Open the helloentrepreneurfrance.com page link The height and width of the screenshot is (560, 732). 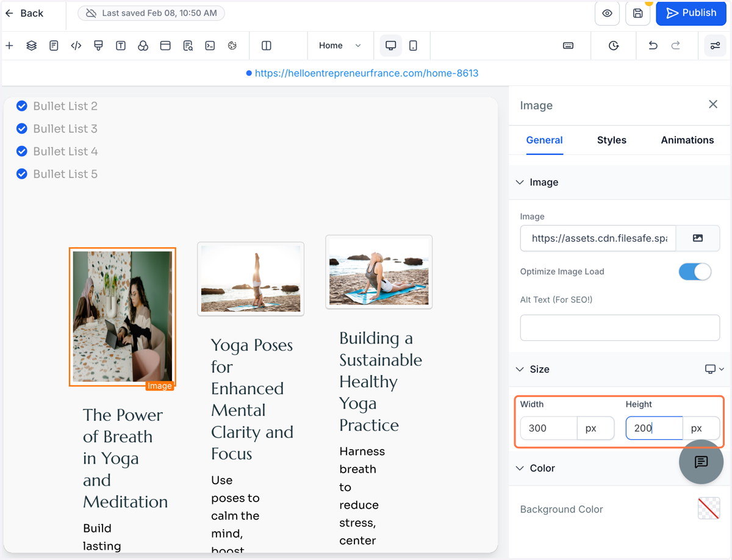pyautogui.click(x=367, y=73)
